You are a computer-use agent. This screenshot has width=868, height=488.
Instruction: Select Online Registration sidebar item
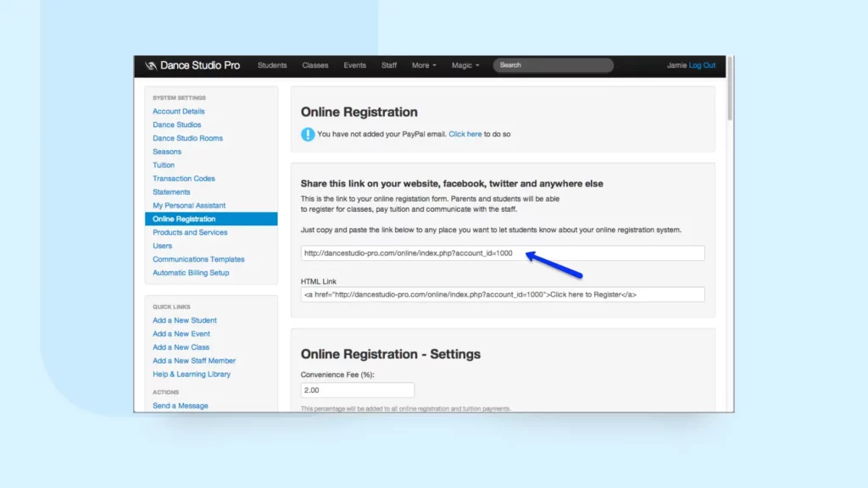(184, 219)
